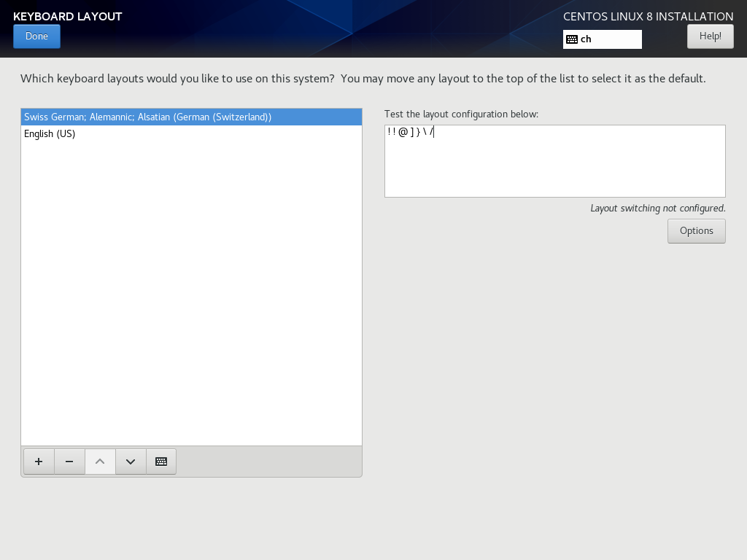
Task: Move selected layout up with arrow icon
Action: pyautogui.click(x=100, y=462)
